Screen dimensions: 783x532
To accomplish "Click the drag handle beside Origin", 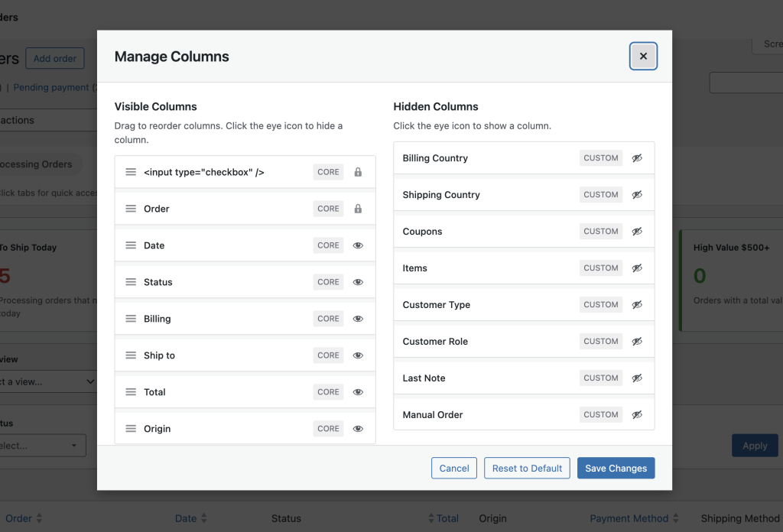I will coord(131,429).
